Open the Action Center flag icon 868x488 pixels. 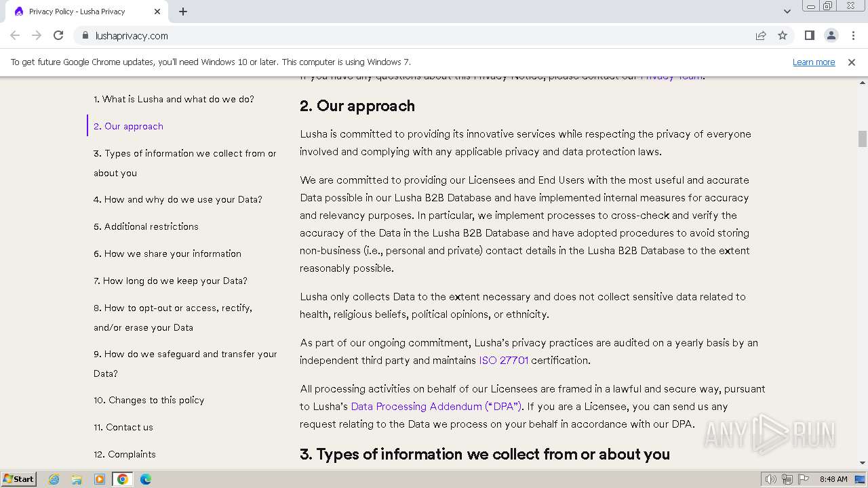pyautogui.click(x=804, y=479)
